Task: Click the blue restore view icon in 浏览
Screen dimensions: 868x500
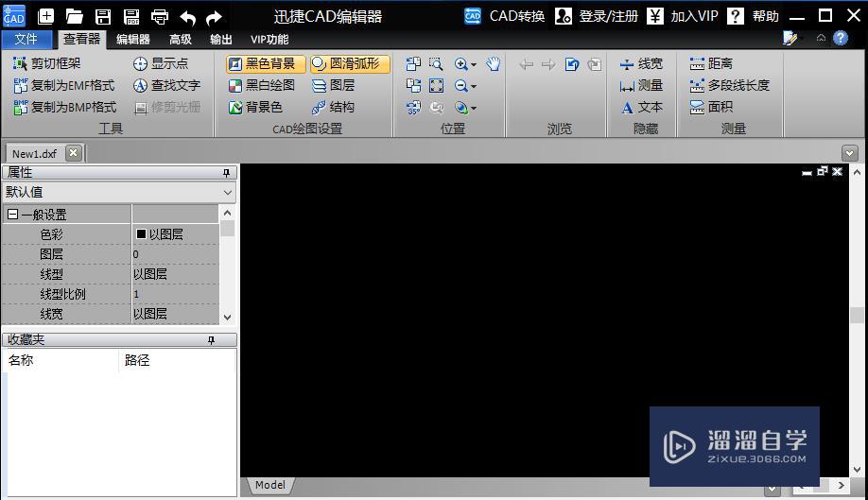Action: 572,64
